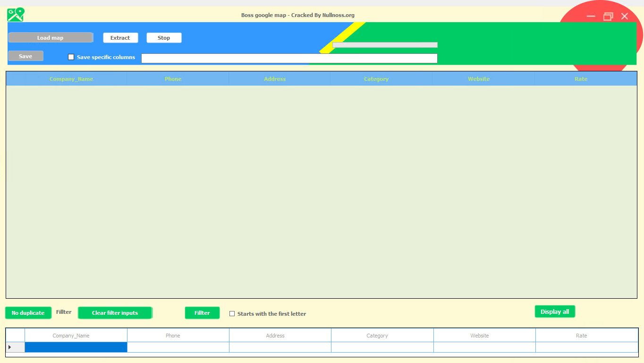Restore down the application window
Viewport: 644px width, 363px height.
tap(608, 16)
